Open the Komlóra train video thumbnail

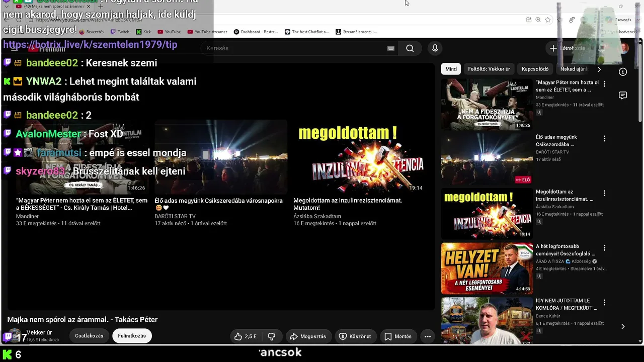click(487, 321)
